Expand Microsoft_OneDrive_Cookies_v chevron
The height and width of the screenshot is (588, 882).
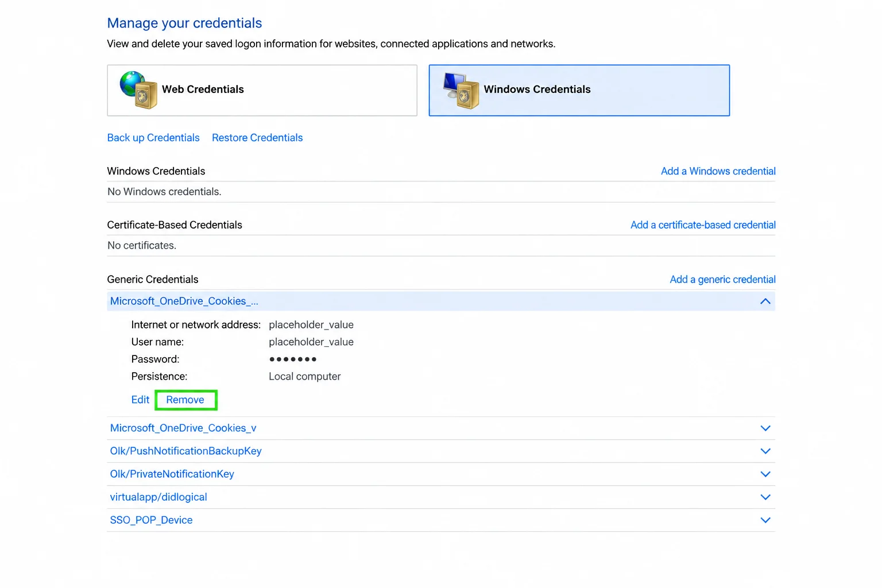765,428
